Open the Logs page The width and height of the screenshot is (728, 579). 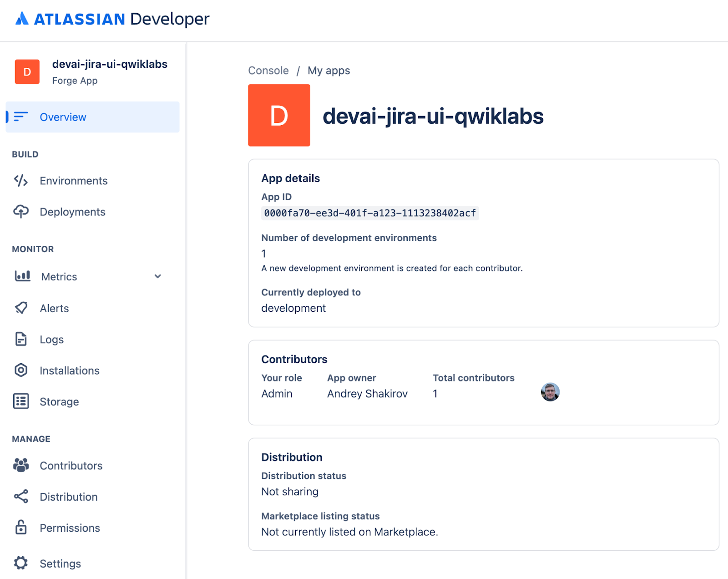(x=51, y=340)
